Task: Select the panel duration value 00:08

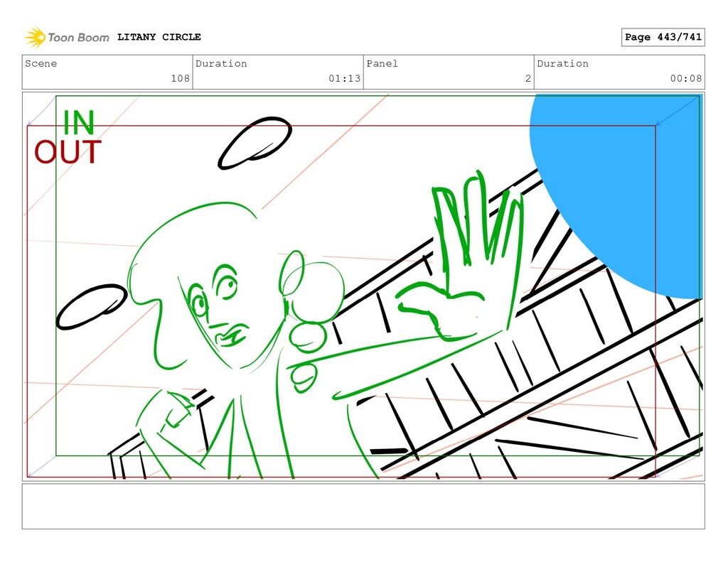Action: tap(686, 78)
